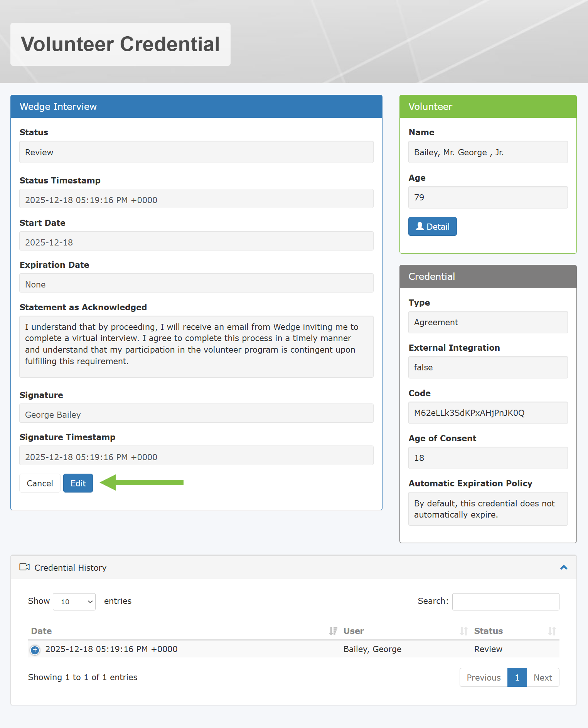Click the Age value 79
Image resolution: width=588 pixels, height=728 pixels.
pyautogui.click(x=488, y=197)
